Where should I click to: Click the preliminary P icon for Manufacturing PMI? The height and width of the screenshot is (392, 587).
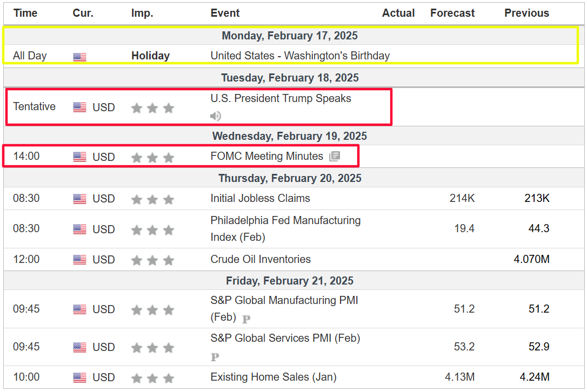coord(246,319)
